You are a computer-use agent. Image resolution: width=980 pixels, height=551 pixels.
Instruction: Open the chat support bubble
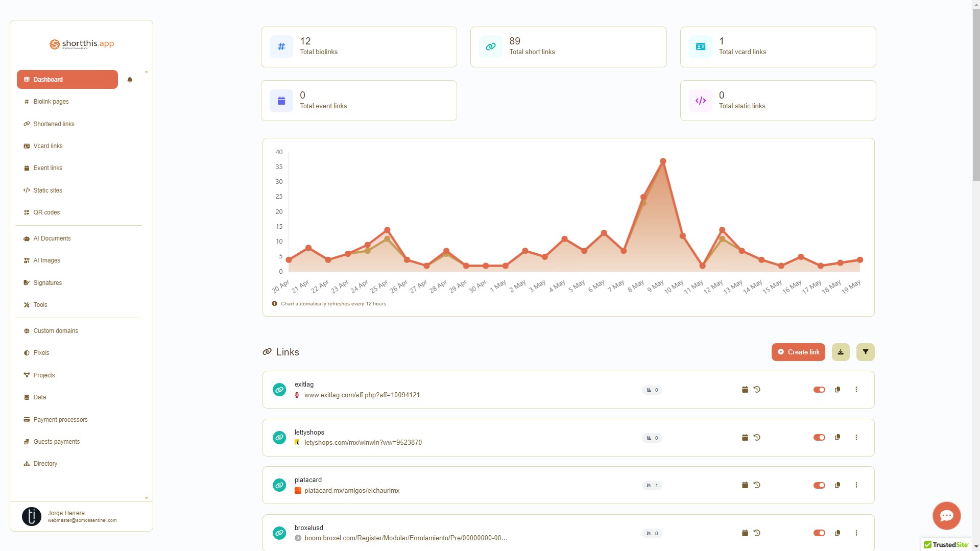click(x=946, y=515)
